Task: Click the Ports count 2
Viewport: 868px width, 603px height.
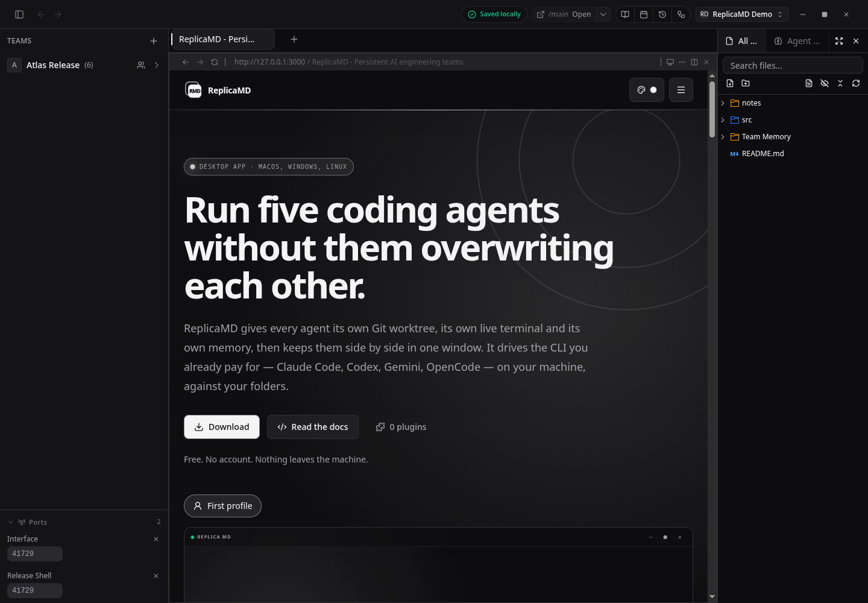Action: pos(159,522)
